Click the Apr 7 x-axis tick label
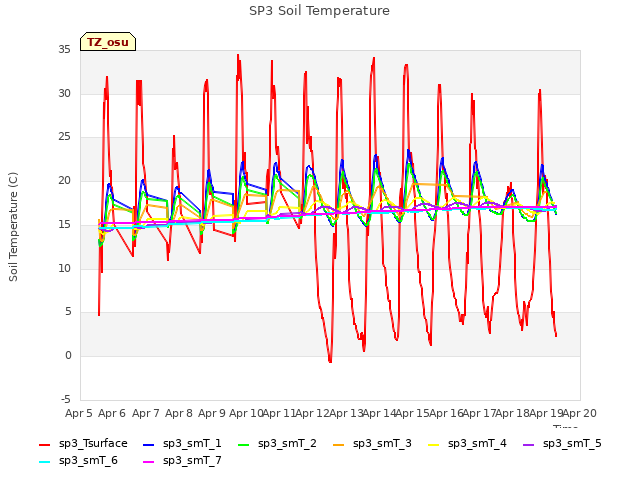 (146, 413)
